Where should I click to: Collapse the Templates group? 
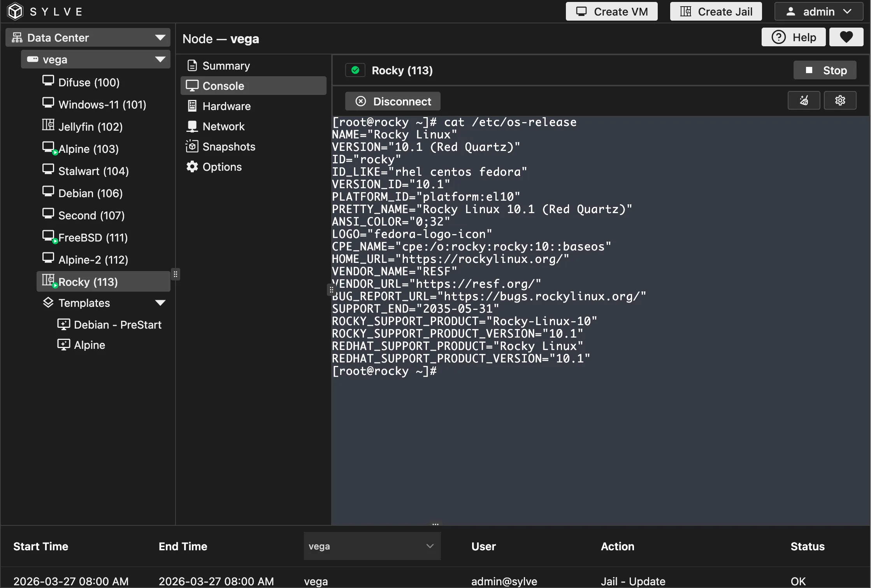(x=160, y=303)
